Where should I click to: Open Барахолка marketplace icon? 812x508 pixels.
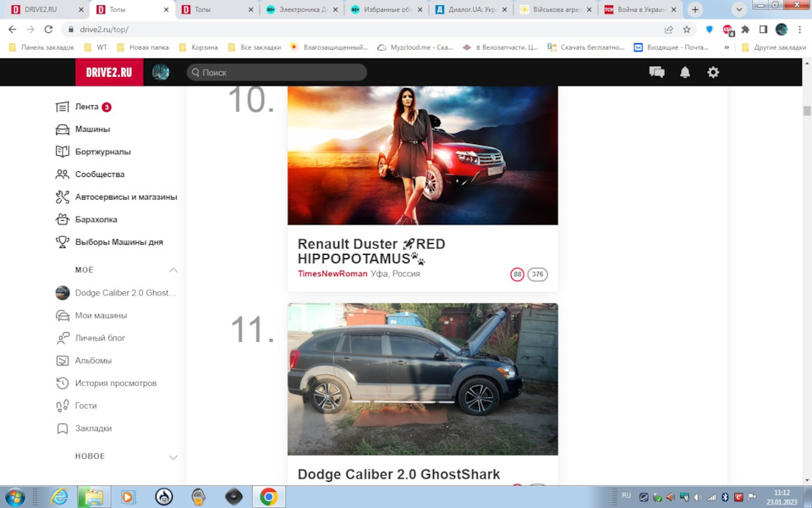tap(62, 219)
